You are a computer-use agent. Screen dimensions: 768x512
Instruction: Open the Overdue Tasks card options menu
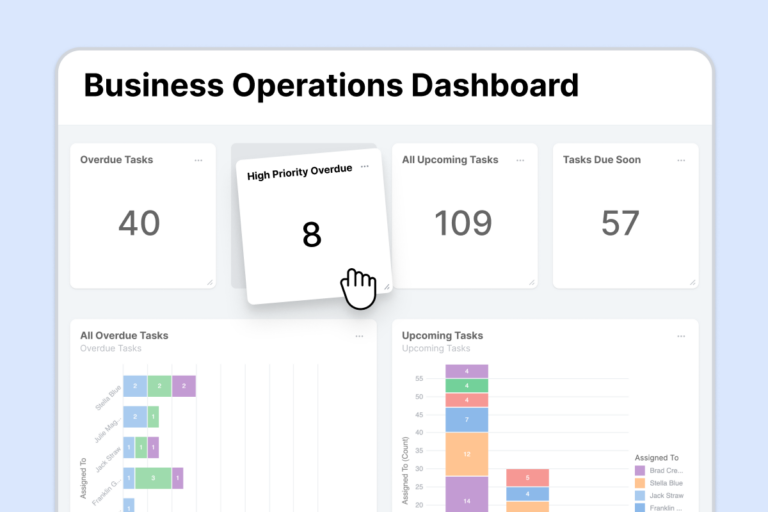click(x=198, y=160)
